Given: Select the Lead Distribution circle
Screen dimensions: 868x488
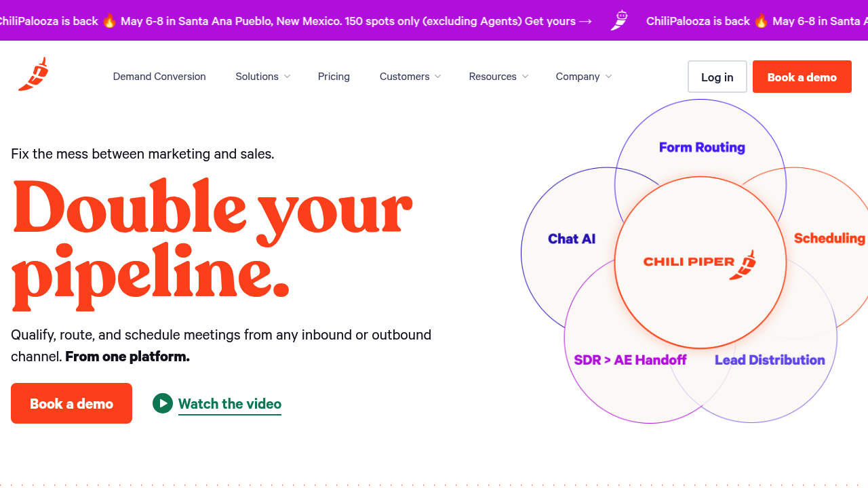Looking at the screenshot, I should tap(770, 360).
